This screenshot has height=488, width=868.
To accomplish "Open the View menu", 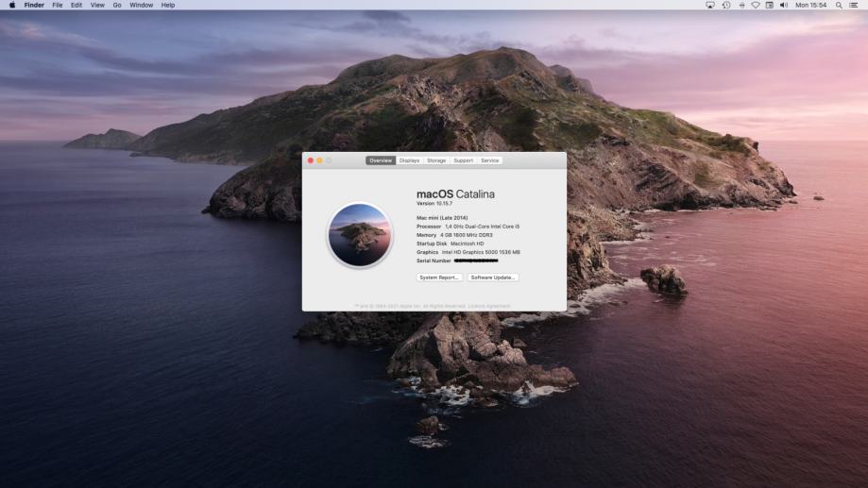I will coord(97,5).
